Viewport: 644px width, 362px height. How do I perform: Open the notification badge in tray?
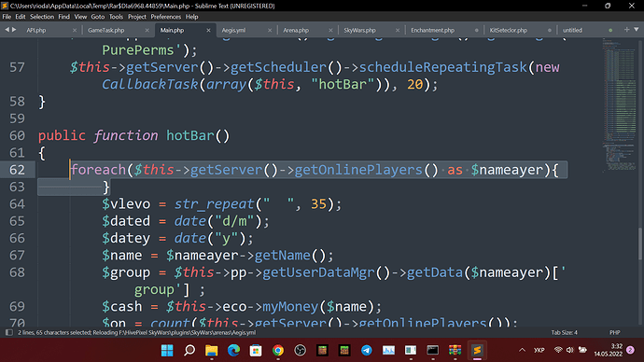click(630, 350)
